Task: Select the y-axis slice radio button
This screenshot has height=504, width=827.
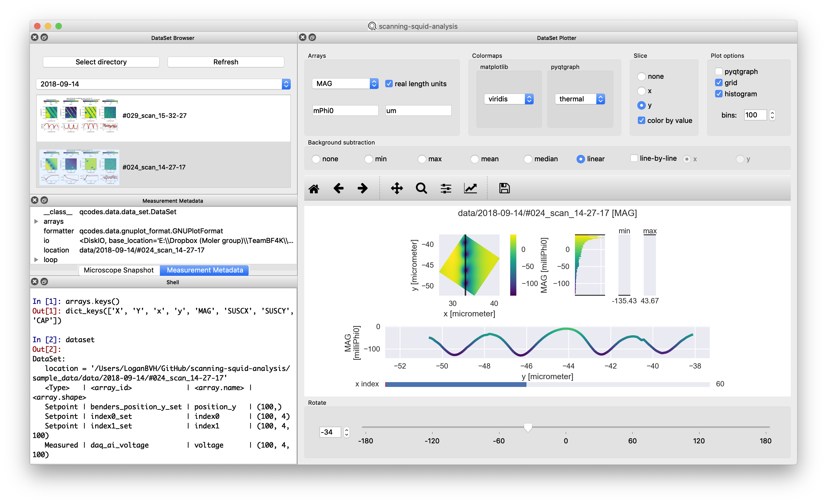Action: tap(642, 105)
